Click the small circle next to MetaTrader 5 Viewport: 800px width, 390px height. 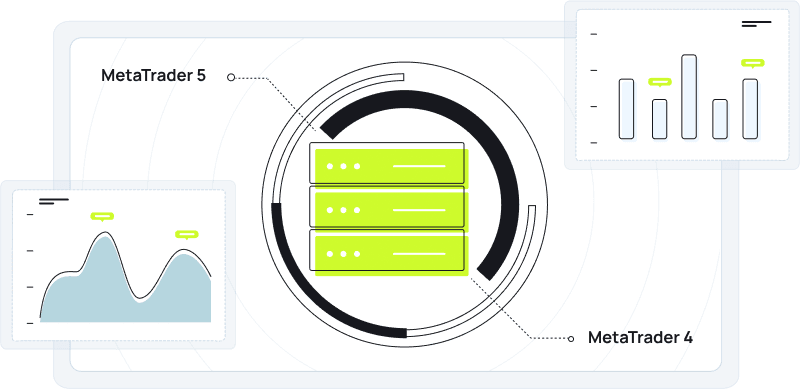click(x=231, y=78)
